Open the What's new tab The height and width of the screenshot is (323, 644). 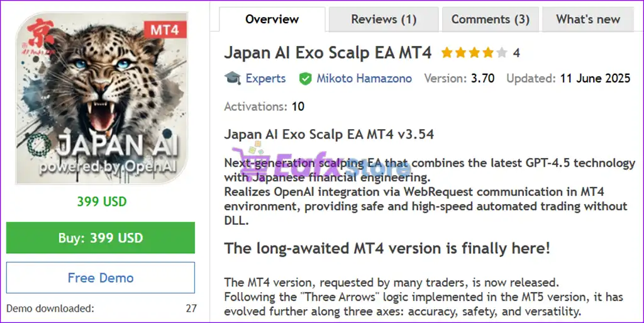(x=588, y=20)
